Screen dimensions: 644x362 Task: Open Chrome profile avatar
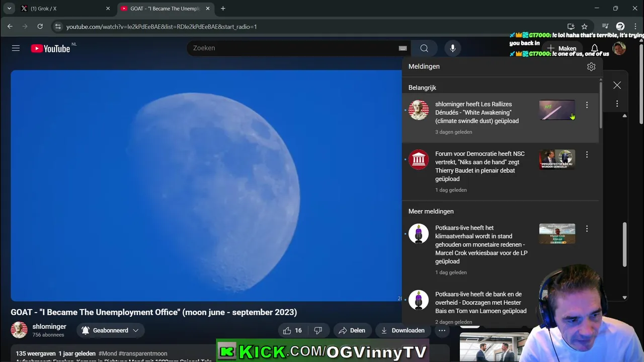(620, 26)
